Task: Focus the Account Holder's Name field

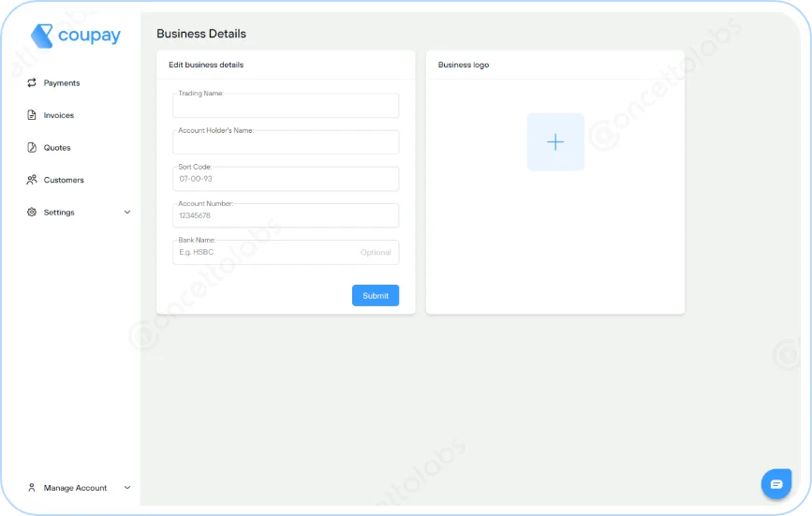Action: pyautogui.click(x=286, y=142)
